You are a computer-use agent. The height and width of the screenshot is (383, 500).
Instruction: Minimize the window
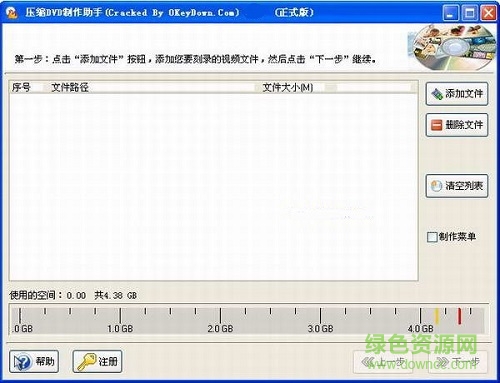coord(450,13)
